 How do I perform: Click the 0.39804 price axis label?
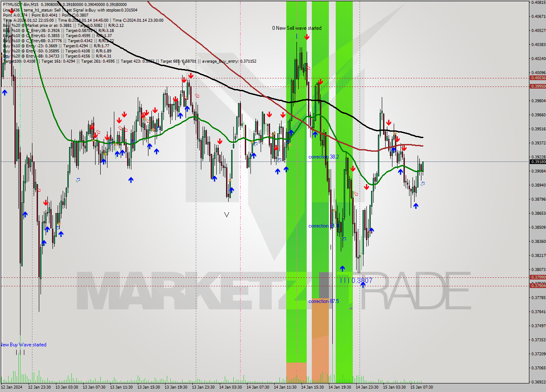point(538,101)
